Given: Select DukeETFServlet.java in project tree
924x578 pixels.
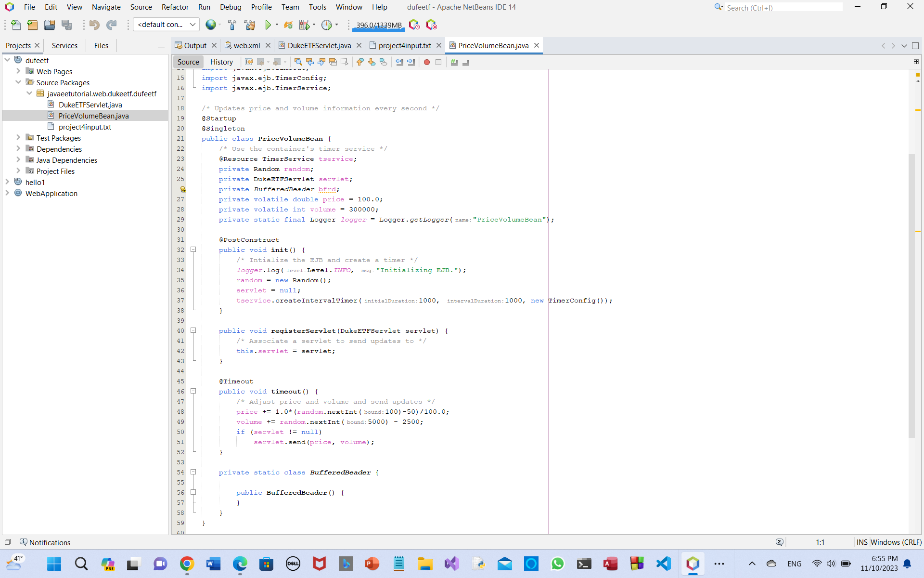Looking at the screenshot, I should (90, 105).
